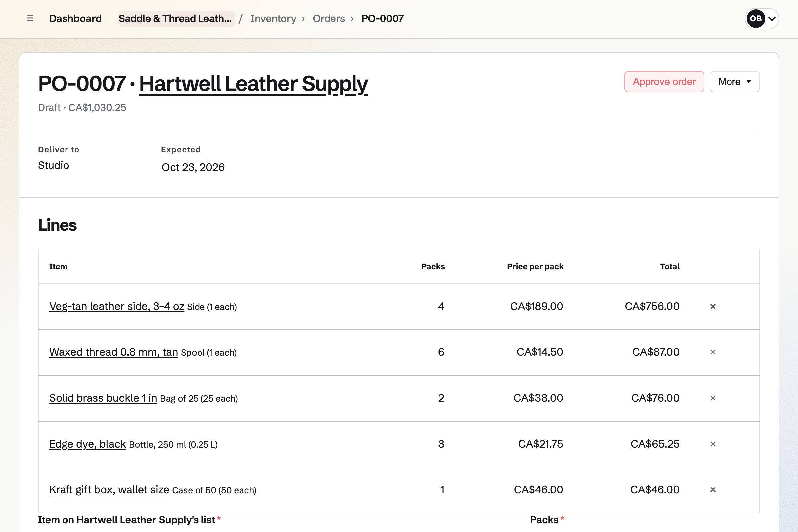The image size is (798, 532).
Task: Open Edge dye, black item
Action: click(87, 444)
